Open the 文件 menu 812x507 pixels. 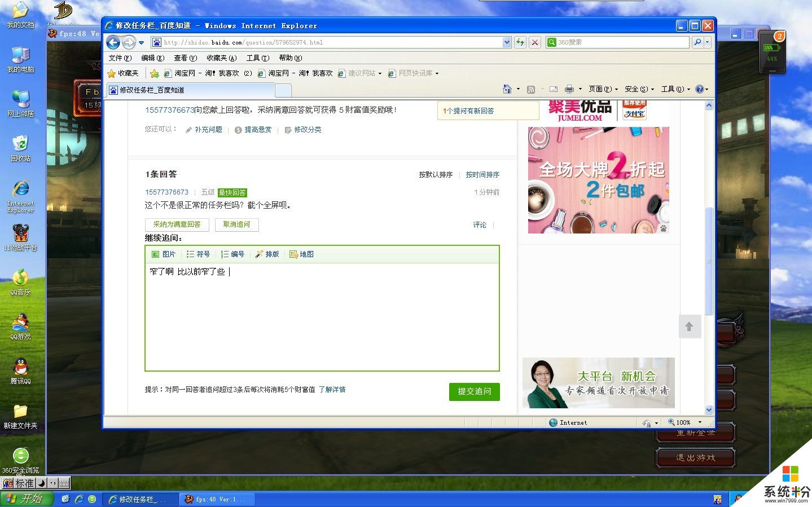(120, 58)
